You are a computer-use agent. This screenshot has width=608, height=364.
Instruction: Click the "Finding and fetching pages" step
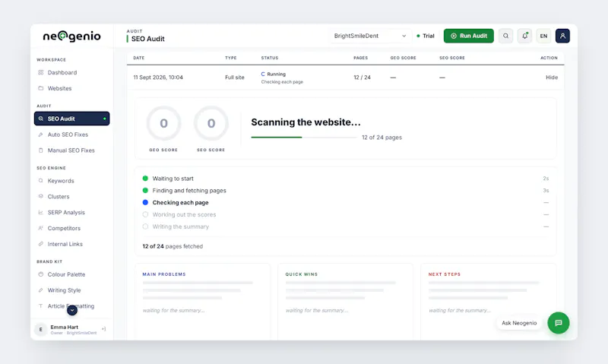tap(189, 191)
